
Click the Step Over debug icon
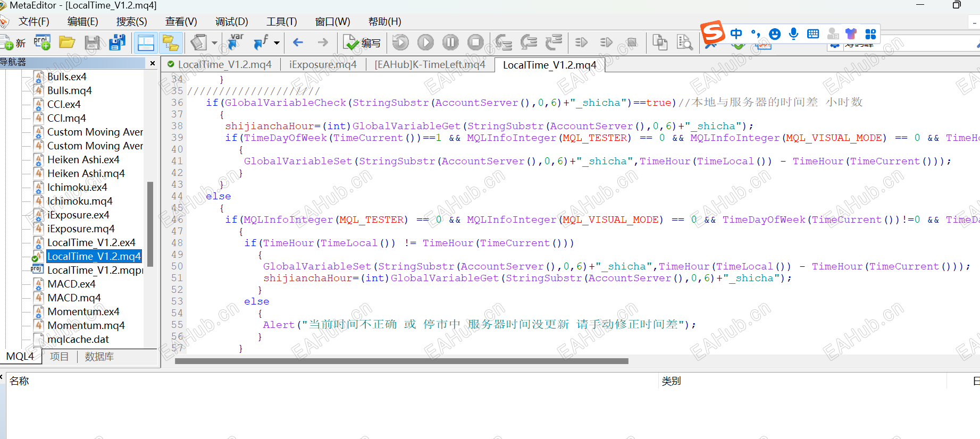pyautogui.click(x=529, y=43)
